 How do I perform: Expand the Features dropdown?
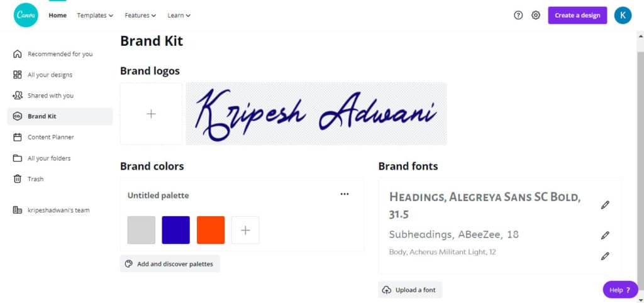coord(140,15)
